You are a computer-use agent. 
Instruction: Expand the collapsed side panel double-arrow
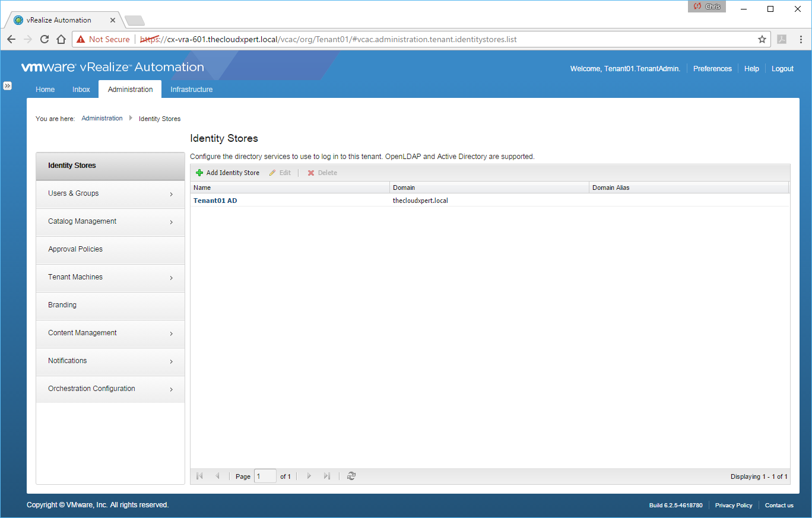point(7,85)
